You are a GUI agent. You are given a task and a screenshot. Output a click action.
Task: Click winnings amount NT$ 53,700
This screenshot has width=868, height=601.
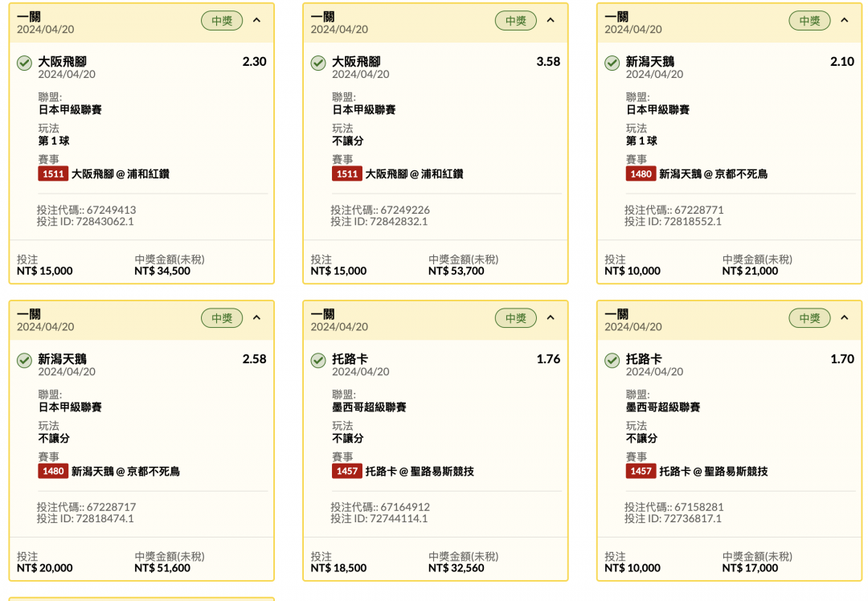click(x=457, y=271)
